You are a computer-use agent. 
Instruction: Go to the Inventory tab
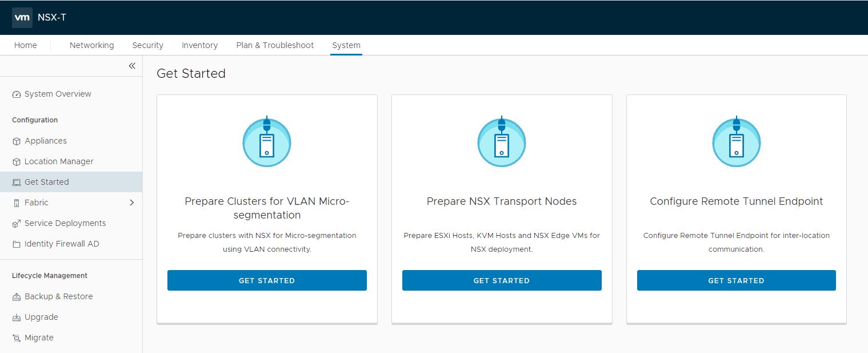click(x=199, y=45)
